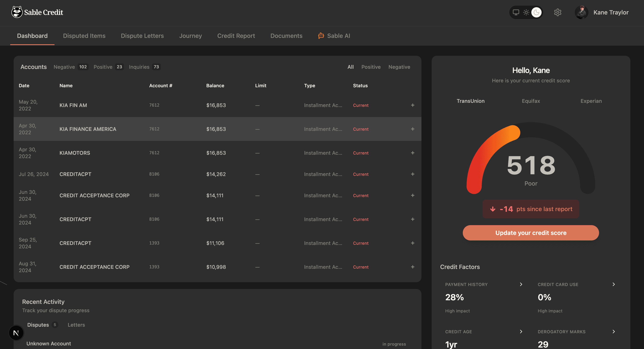The height and width of the screenshot is (349, 644).
Task: Open Sable AI via the chat bubble icon
Action: (321, 36)
